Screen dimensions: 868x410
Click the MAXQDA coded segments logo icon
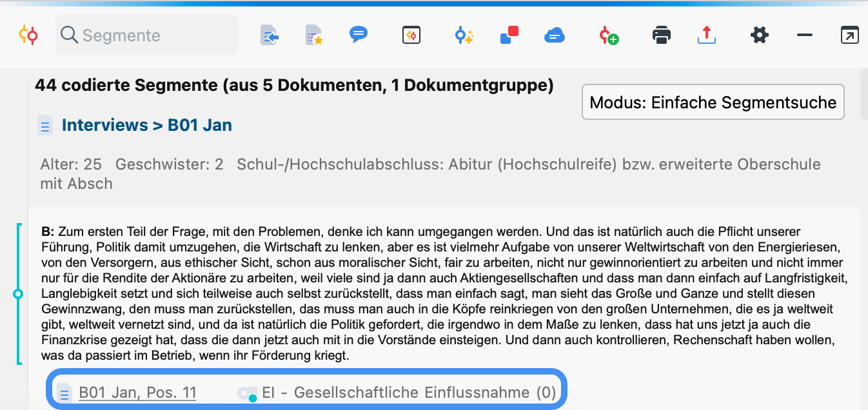pos(28,35)
